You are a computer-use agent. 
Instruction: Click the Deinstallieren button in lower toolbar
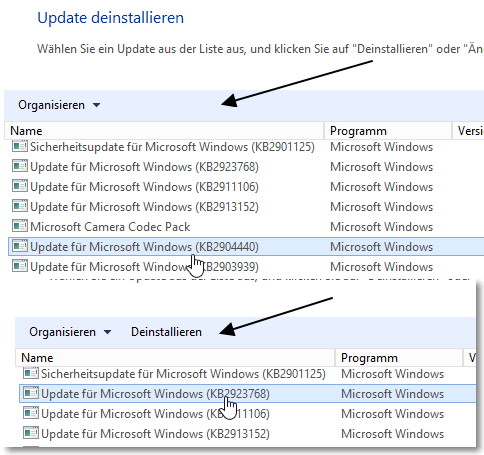click(x=166, y=332)
